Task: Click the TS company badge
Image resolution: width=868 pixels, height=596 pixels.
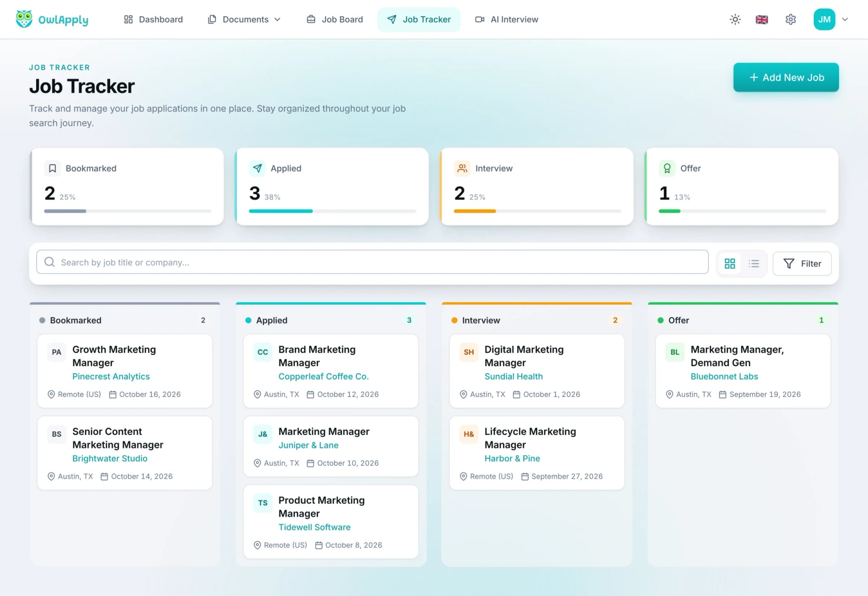Action: pyautogui.click(x=263, y=503)
